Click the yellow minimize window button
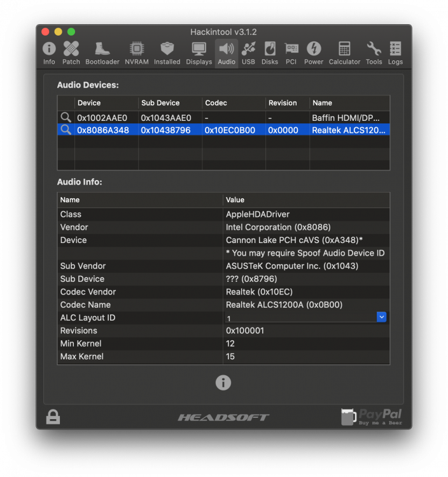The height and width of the screenshot is (477, 448). pyautogui.click(x=58, y=32)
